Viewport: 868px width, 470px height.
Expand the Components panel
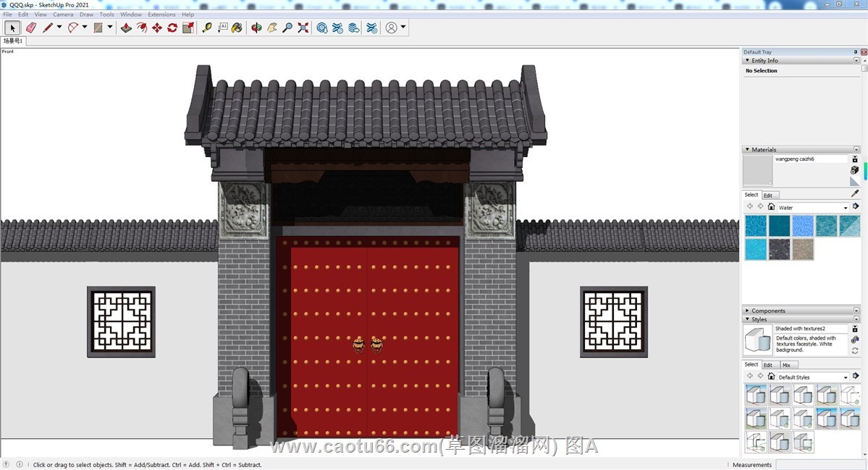(747, 311)
